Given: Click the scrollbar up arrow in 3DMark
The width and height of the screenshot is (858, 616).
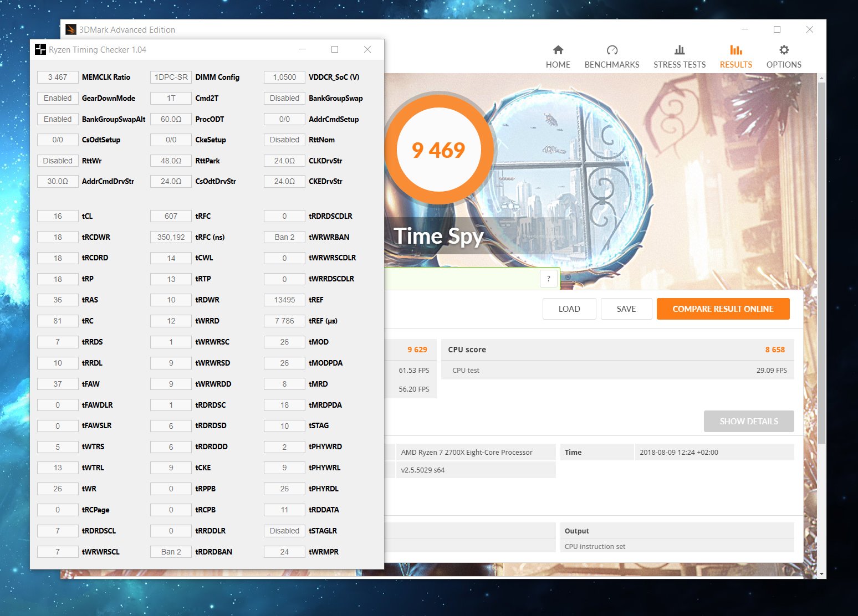Looking at the screenshot, I should coord(821,78).
